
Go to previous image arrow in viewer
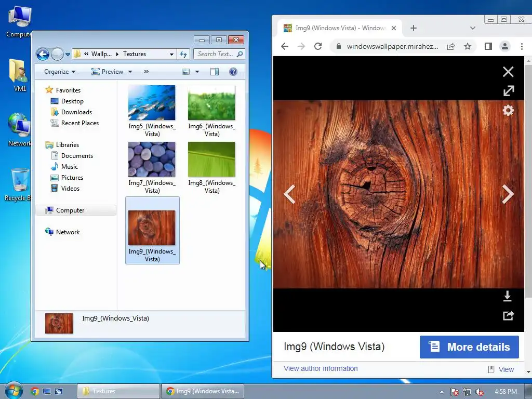point(289,194)
